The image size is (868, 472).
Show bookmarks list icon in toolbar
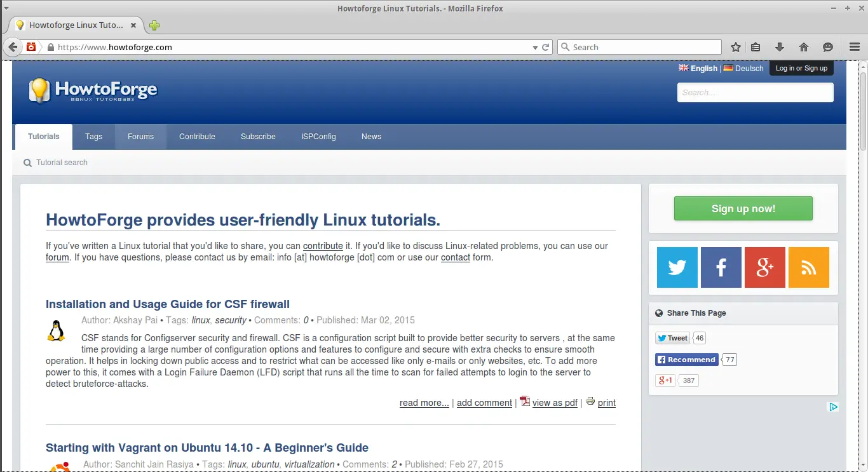(756, 47)
